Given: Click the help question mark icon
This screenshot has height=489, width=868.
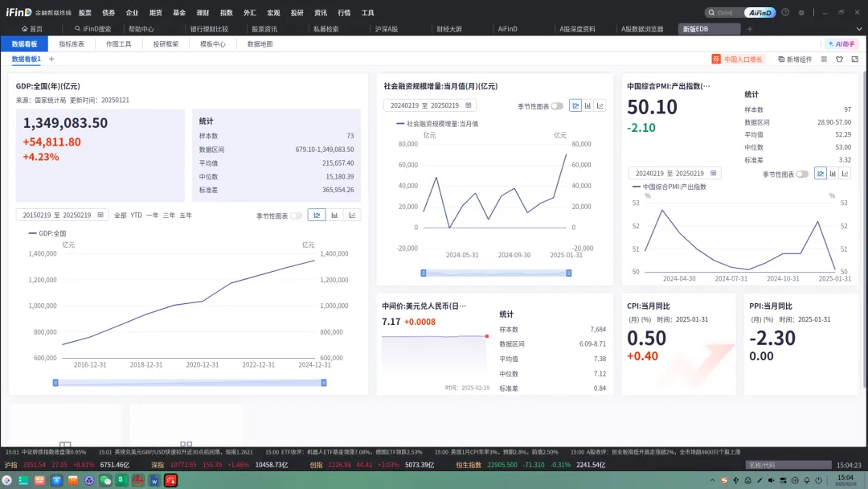Looking at the screenshot, I should [784, 13].
